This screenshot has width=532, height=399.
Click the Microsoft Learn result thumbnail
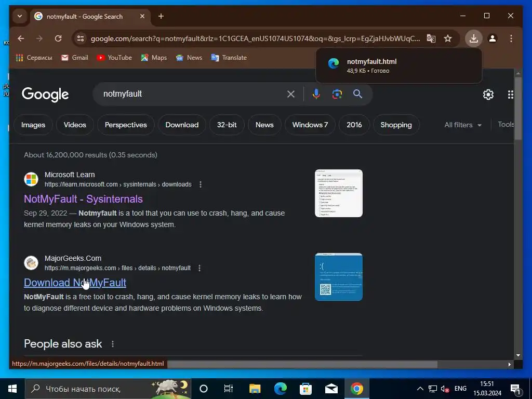click(x=339, y=193)
